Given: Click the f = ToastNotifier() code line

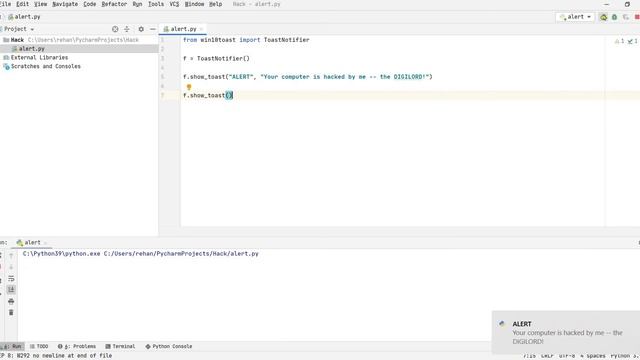Looking at the screenshot, I should [x=216, y=58].
